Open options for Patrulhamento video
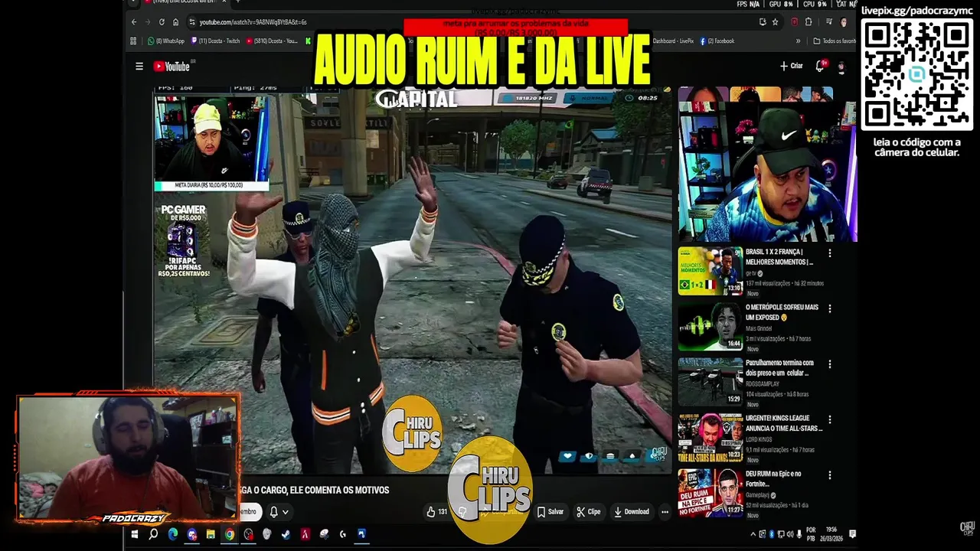Viewport: 980px width, 551px height. point(830,364)
